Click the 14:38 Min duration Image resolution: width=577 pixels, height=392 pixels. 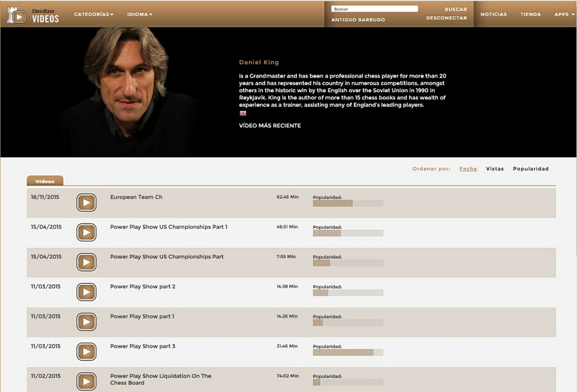pyautogui.click(x=287, y=286)
